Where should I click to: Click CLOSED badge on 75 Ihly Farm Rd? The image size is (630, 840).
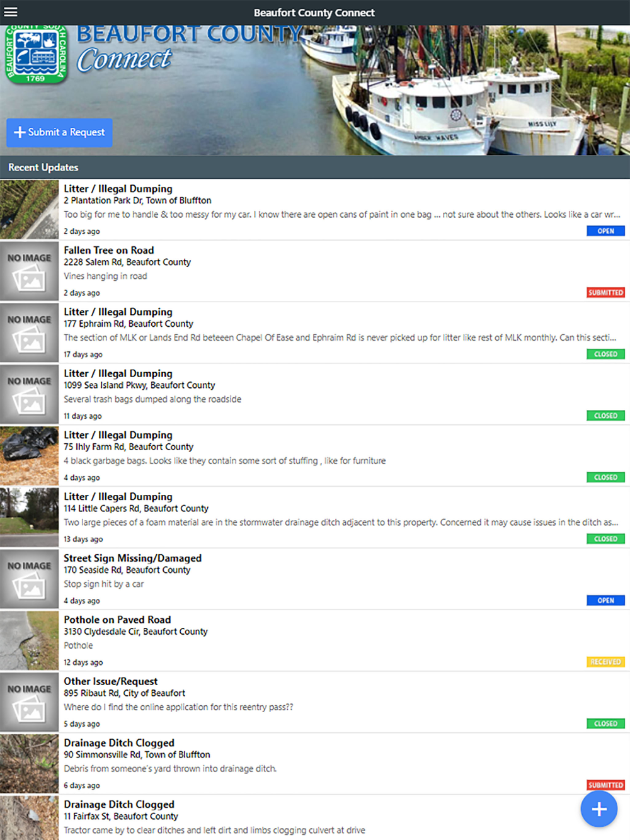coord(605,477)
